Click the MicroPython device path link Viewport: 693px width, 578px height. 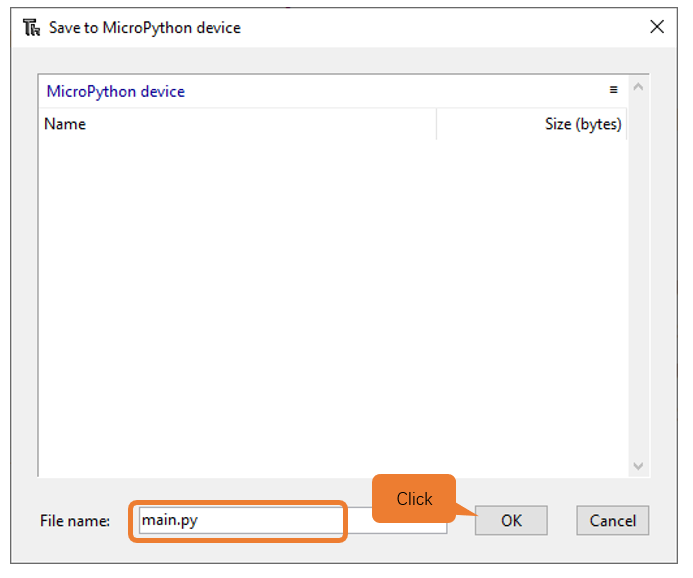click(116, 91)
